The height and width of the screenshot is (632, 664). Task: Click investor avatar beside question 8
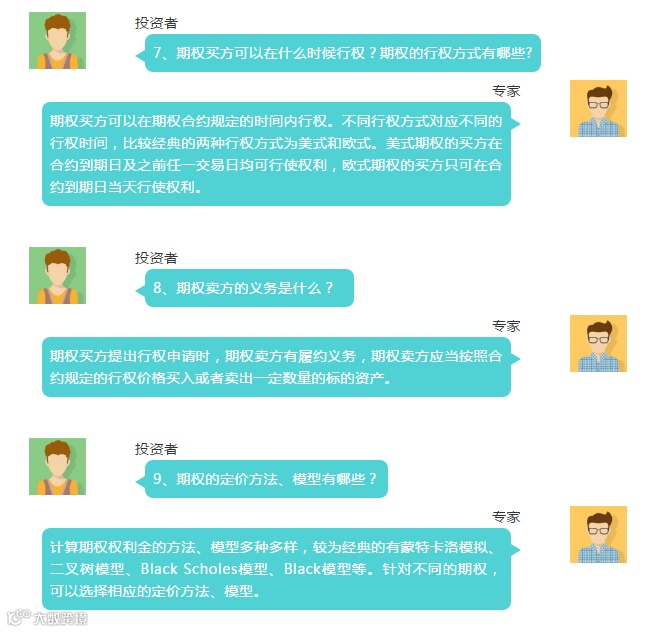[57, 275]
